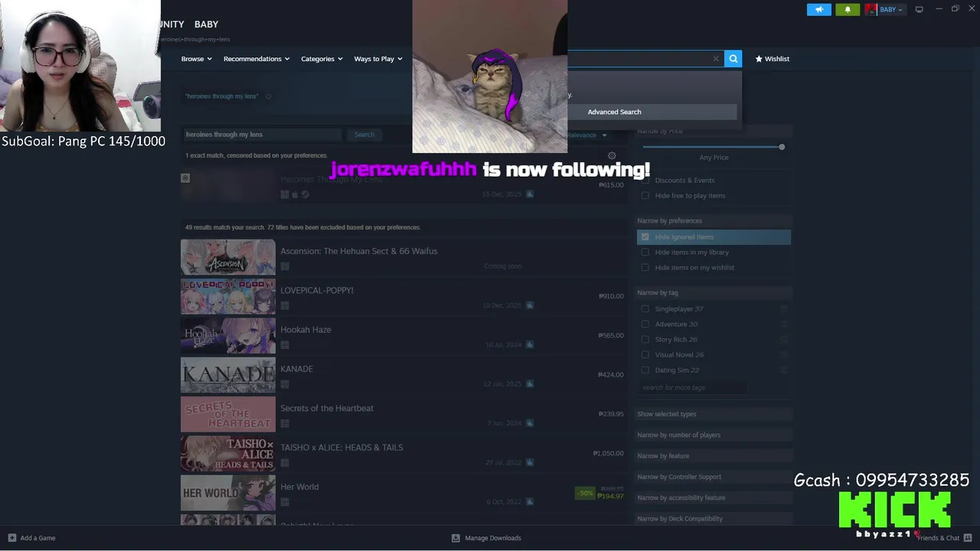Click the review thumbs icon on Hookah Haze row
Image resolution: width=980 pixels, height=551 pixels.
pos(529,345)
